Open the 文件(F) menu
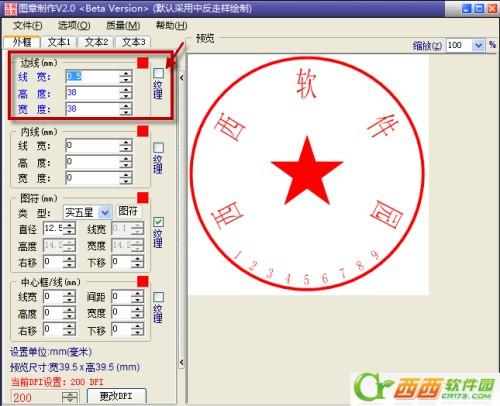This screenshot has height=406, width=500. click(x=28, y=25)
